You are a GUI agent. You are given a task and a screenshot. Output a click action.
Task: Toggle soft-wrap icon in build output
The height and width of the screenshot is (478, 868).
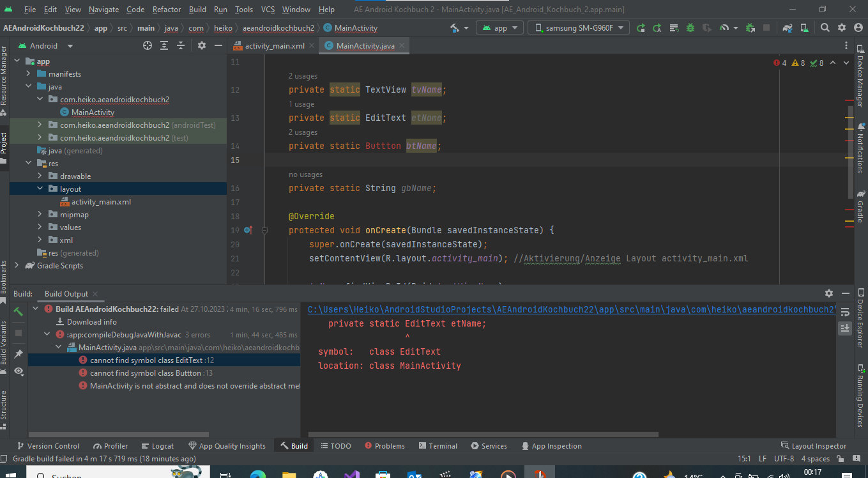[844, 311]
